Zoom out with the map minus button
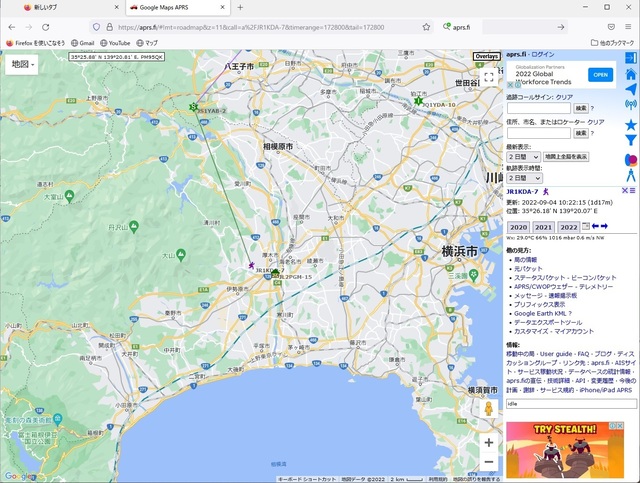This screenshot has width=640, height=483. (x=488, y=462)
